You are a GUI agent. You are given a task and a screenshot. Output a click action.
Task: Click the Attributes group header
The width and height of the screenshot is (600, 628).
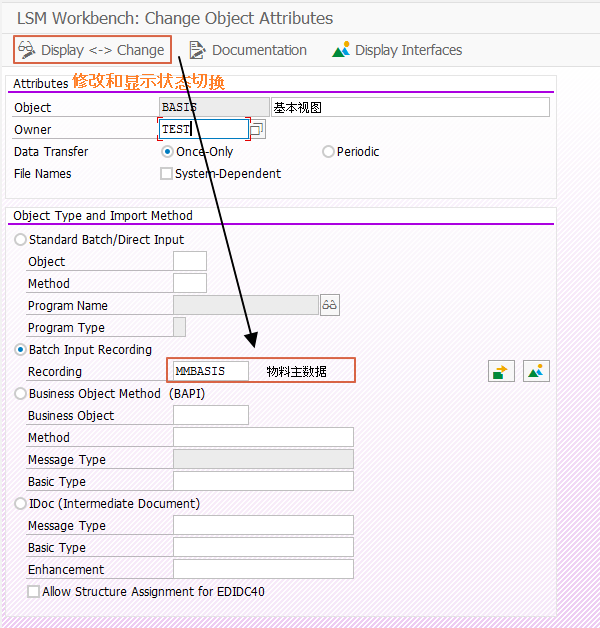(41, 83)
